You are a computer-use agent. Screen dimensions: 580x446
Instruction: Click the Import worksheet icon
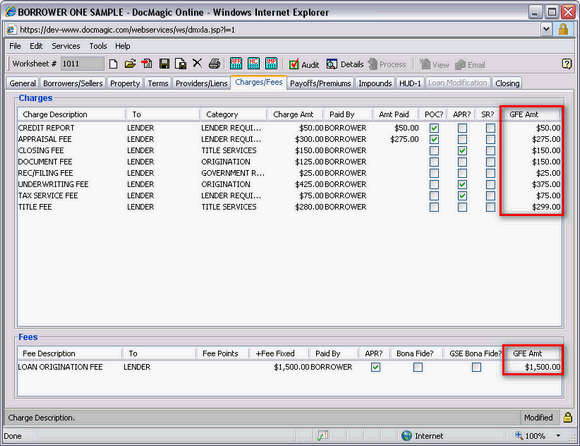tap(147, 64)
